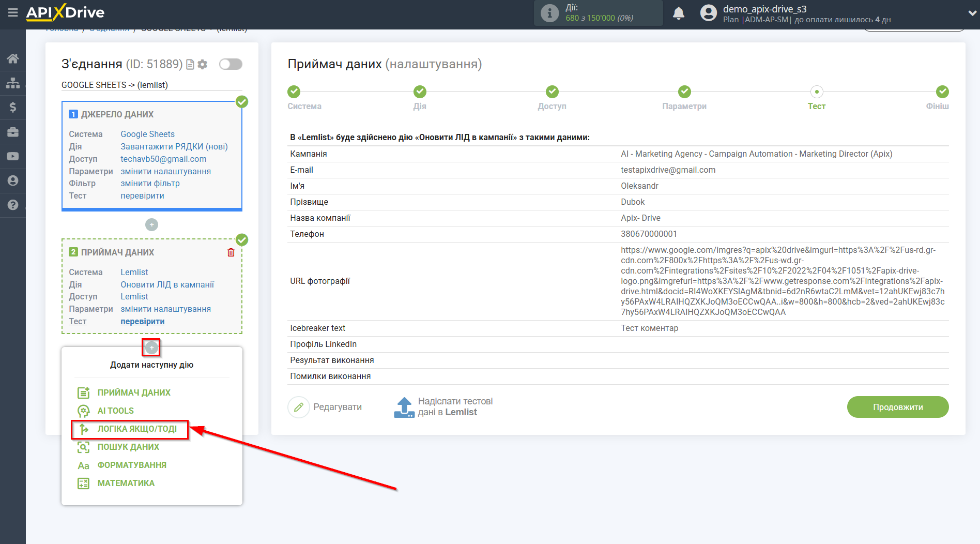
Task: Open the notifications bell
Action: tap(679, 13)
